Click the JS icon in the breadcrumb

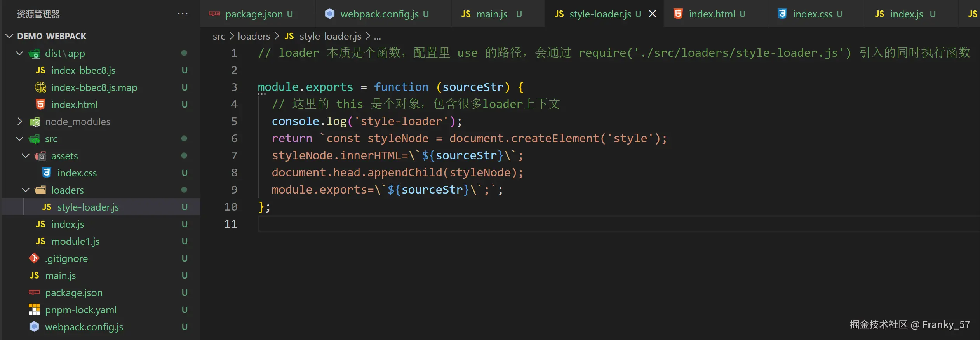click(x=289, y=36)
